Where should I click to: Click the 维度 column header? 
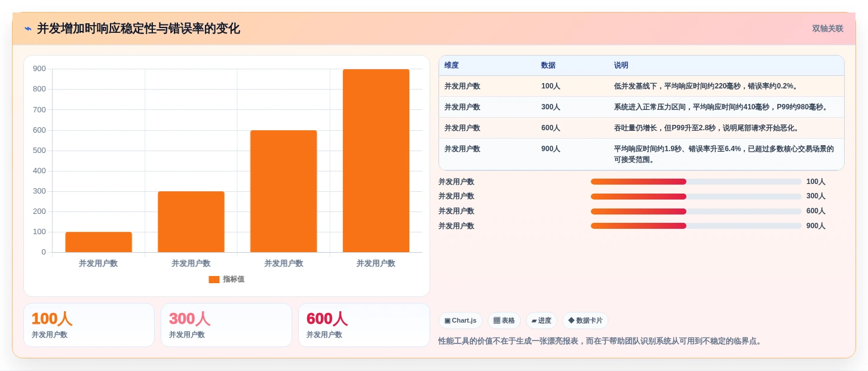point(452,65)
